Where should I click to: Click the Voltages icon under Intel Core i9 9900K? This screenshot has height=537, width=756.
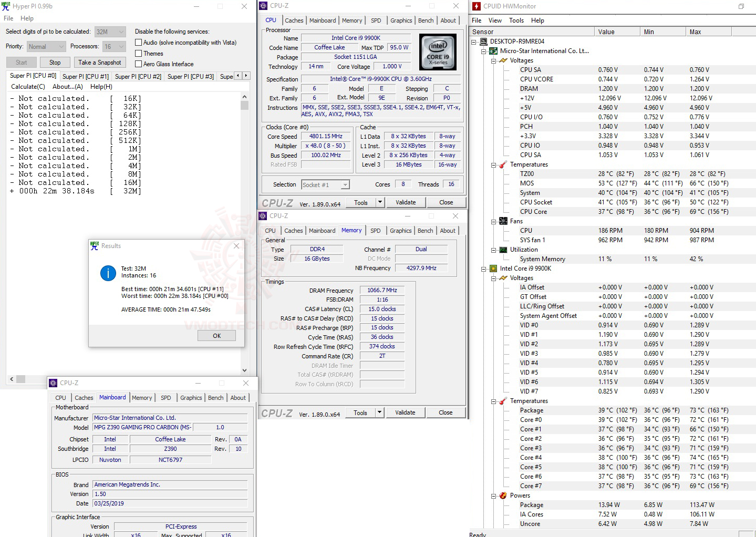[503, 278]
